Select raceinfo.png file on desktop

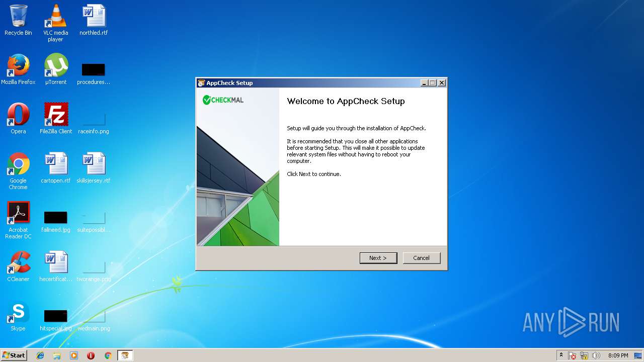[x=94, y=123]
